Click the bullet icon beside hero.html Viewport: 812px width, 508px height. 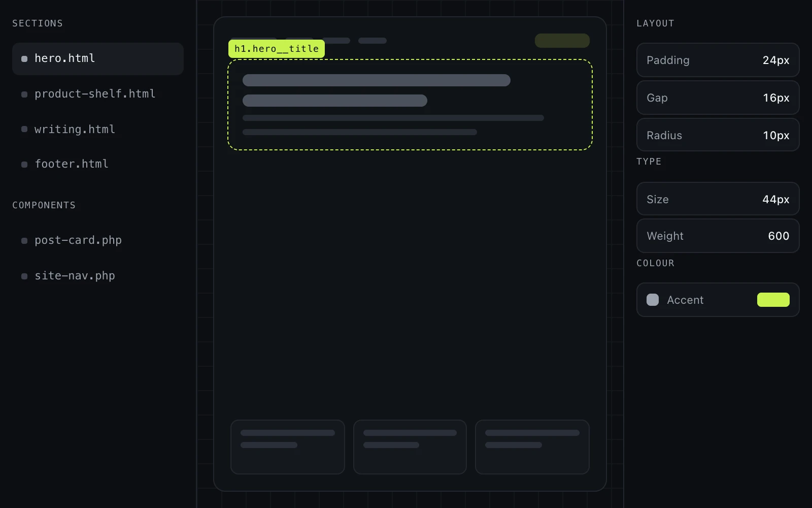point(24,59)
